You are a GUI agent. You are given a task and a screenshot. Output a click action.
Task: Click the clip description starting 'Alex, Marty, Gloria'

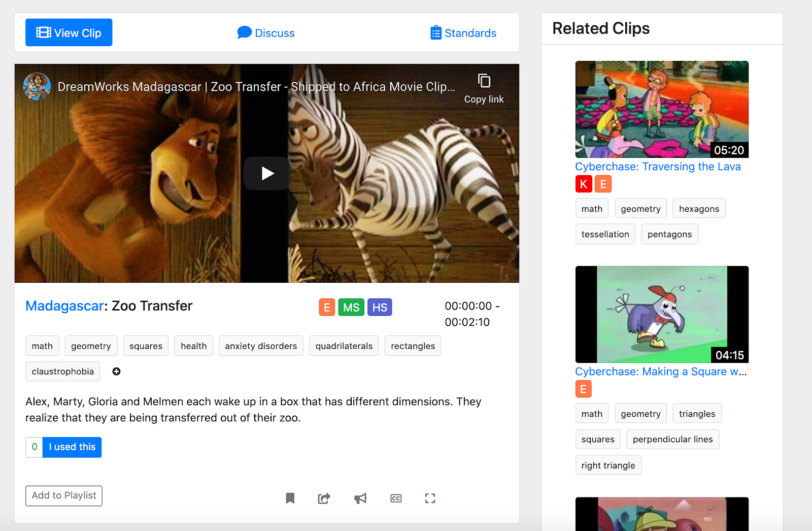253,409
